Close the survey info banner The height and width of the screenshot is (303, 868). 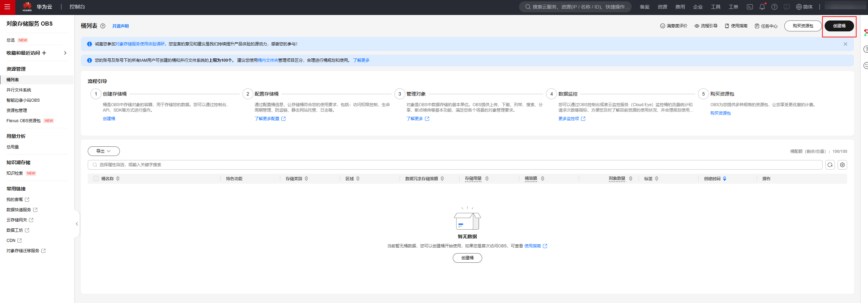(x=845, y=44)
